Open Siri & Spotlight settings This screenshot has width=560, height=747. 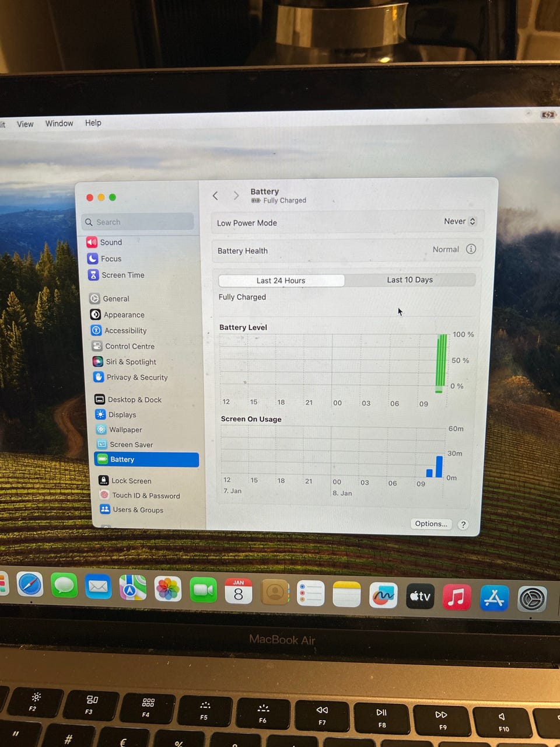pos(124,362)
